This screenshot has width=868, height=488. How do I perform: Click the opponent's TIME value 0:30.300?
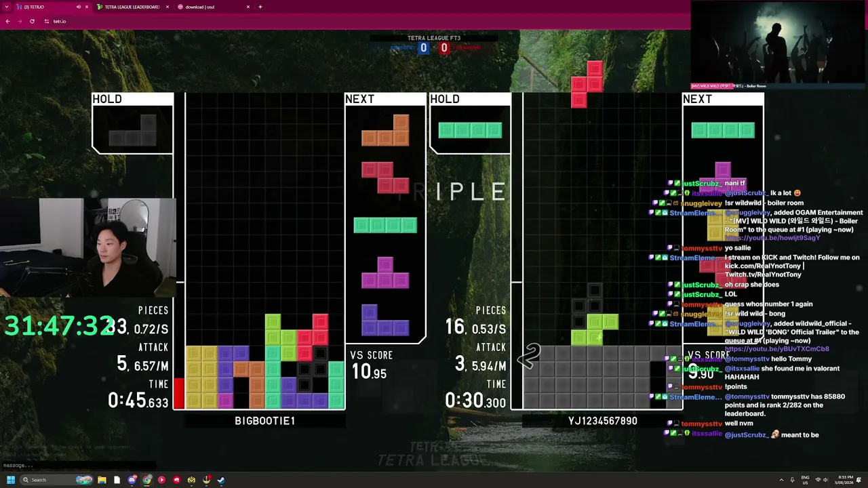(x=475, y=401)
